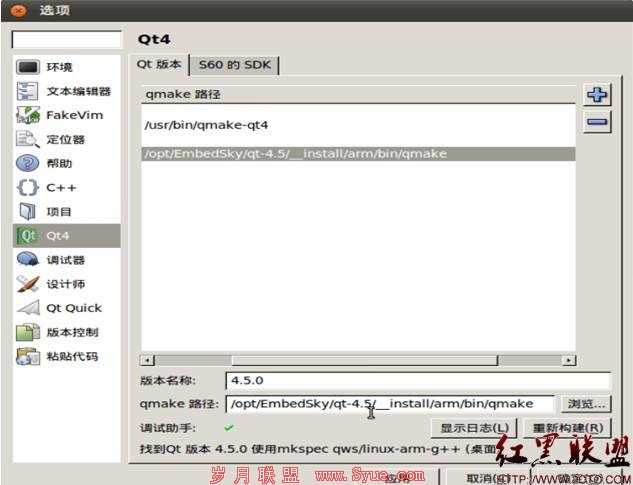Select the 设计师 label in sidebar
The image size is (633, 485).
pyautogui.click(x=66, y=284)
